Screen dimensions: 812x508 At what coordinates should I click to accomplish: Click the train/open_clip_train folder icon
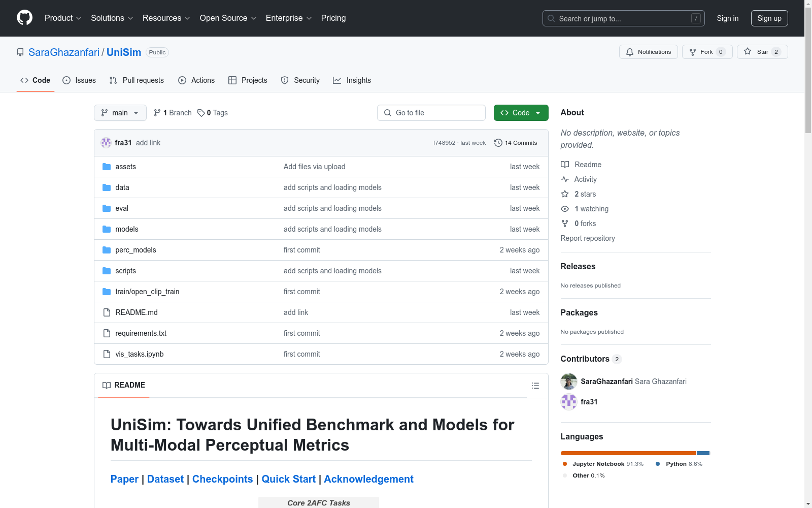(107, 292)
